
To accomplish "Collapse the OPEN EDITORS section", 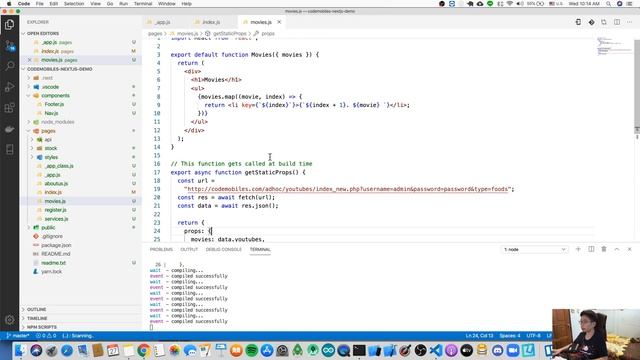I will pos(42,33).
